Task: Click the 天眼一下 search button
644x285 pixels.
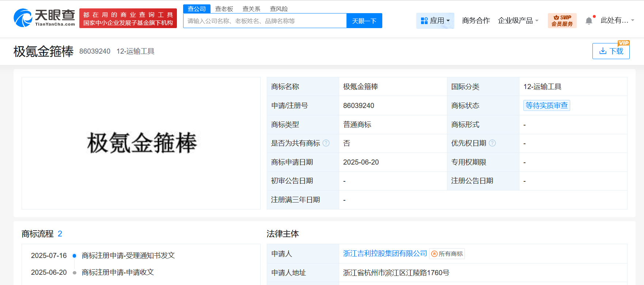Action: (364, 21)
